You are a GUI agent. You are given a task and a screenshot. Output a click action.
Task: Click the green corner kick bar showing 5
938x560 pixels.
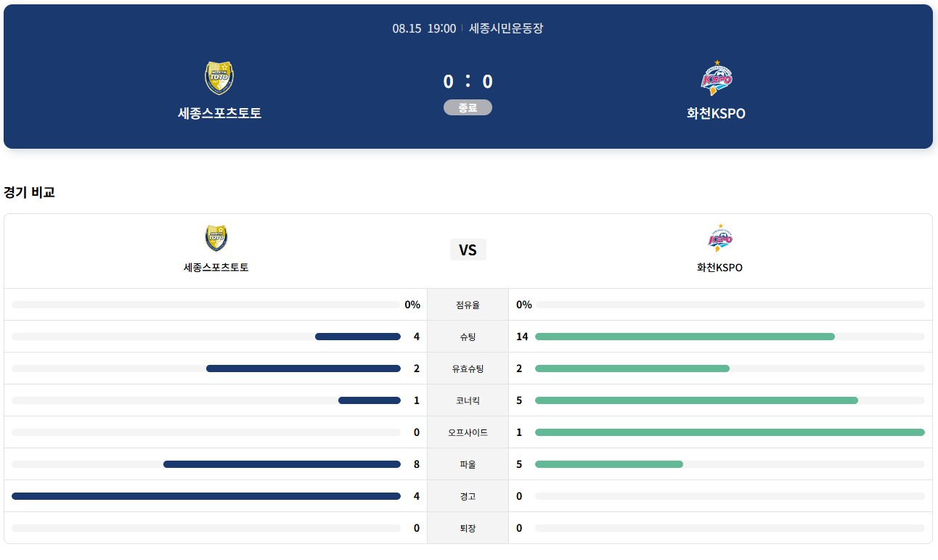(x=696, y=400)
